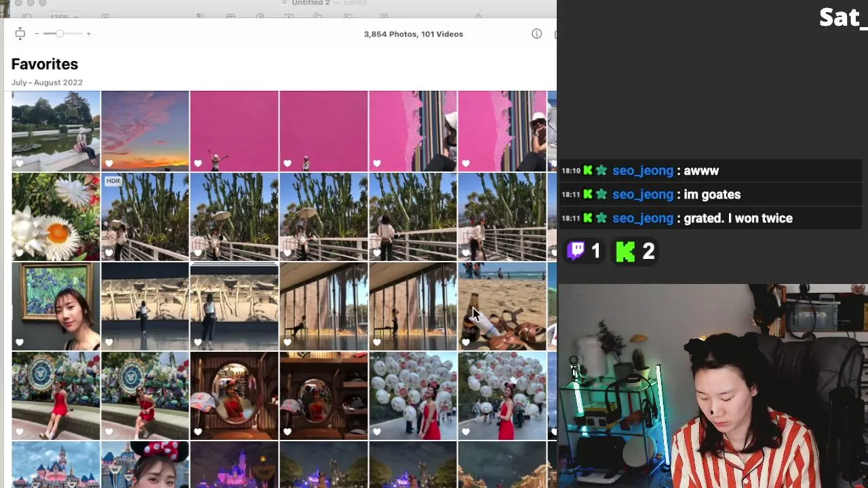Image resolution: width=868 pixels, height=488 pixels.
Task: Toggle the heart on the sunset sky photo
Action: (x=108, y=163)
